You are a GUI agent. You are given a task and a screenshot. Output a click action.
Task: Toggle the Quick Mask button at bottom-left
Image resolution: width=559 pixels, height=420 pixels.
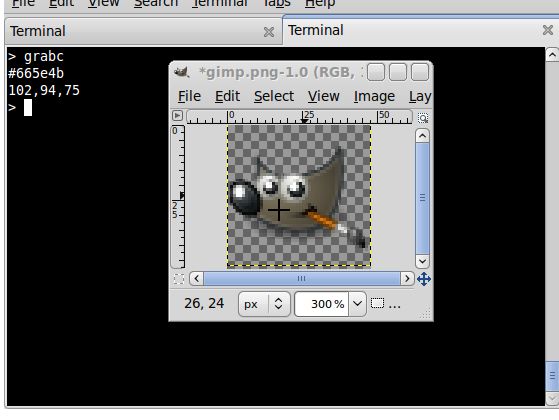[x=179, y=279]
